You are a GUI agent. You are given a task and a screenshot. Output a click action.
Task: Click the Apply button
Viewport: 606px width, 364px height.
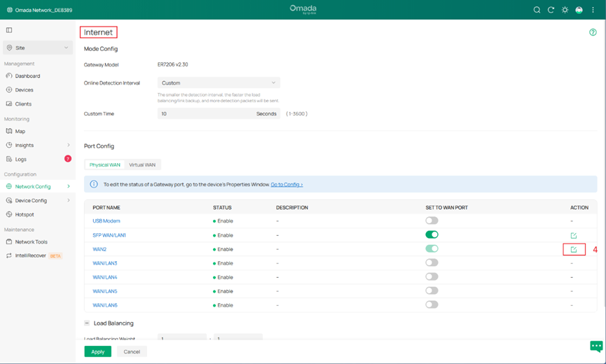coord(97,351)
